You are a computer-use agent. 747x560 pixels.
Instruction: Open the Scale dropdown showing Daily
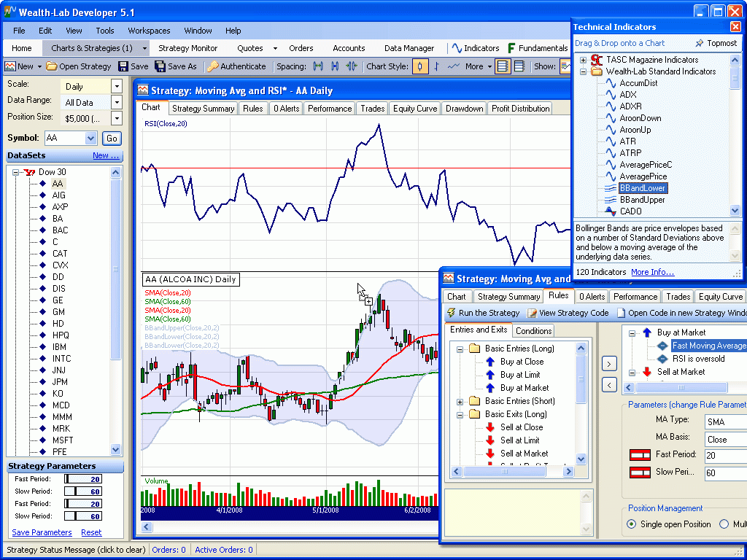click(117, 86)
